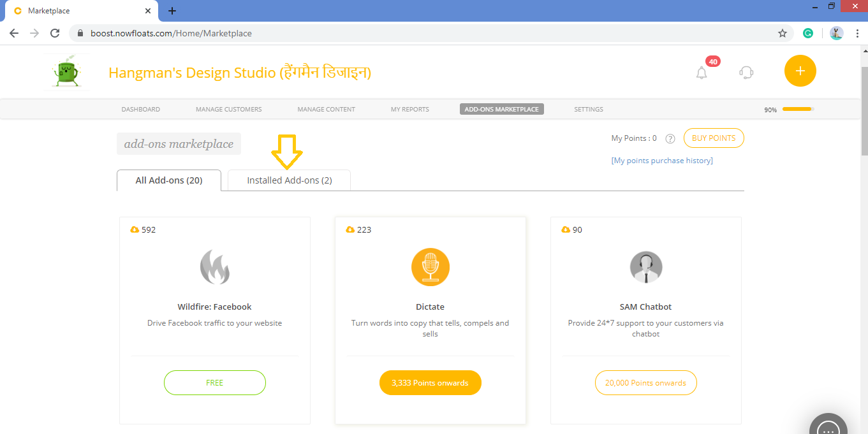Switch to the Installed Add-ons (2) tab
Image resolution: width=868 pixels, height=434 pixels.
tap(290, 180)
